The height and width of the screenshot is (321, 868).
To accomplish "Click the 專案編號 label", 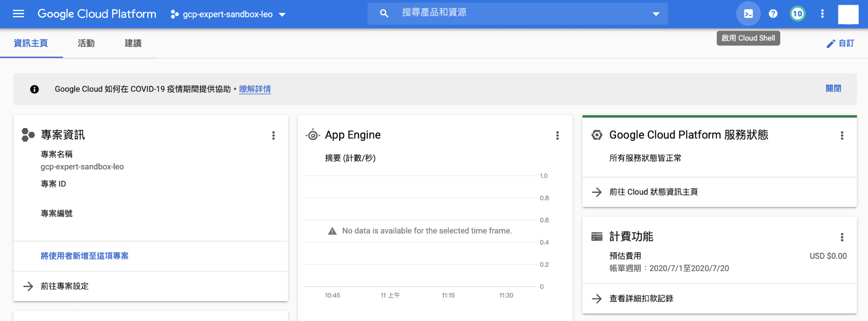I will pyautogui.click(x=57, y=214).
